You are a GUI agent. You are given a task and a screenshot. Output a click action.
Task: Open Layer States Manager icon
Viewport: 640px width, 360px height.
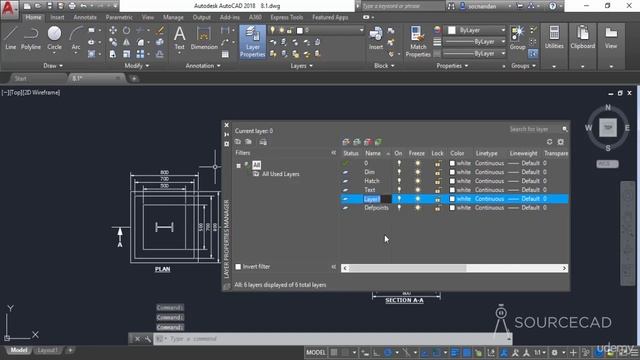[x=263, y=142]
